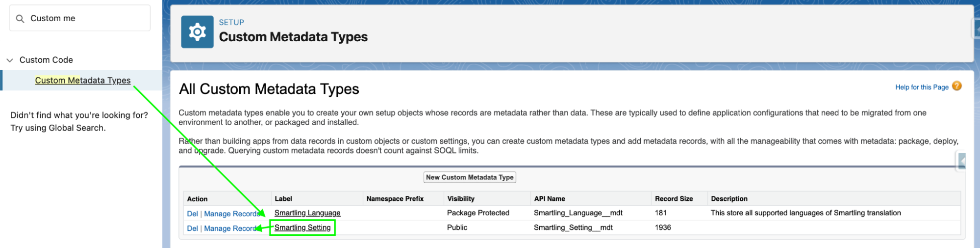The width and height of the screenshot is (980, 248).
Task: Click the Namespace Prefix column header
Action: (395, 199)
